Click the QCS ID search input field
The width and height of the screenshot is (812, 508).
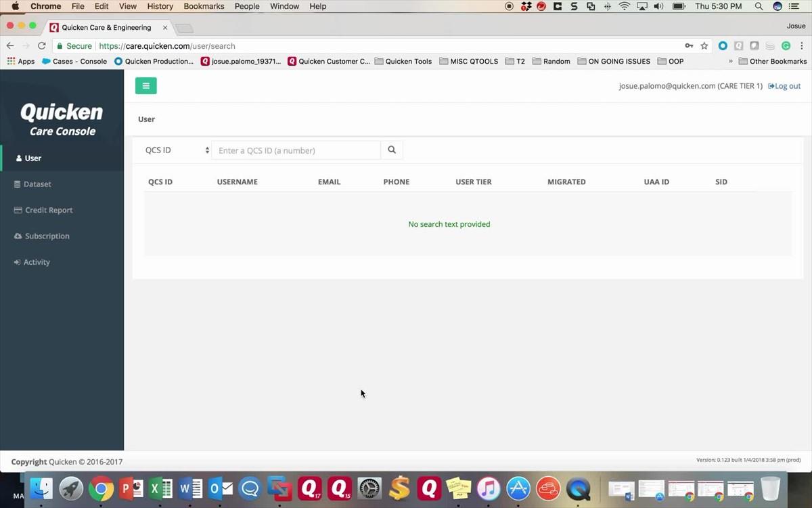point(296,150)
